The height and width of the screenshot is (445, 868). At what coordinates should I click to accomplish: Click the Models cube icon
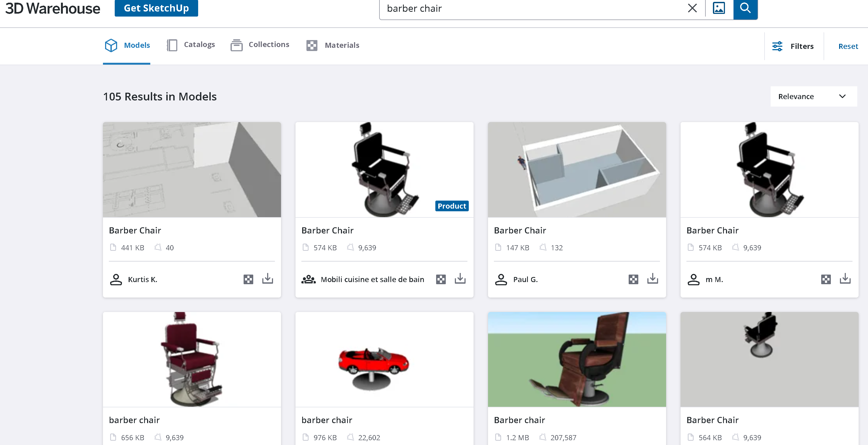[111, 45]
